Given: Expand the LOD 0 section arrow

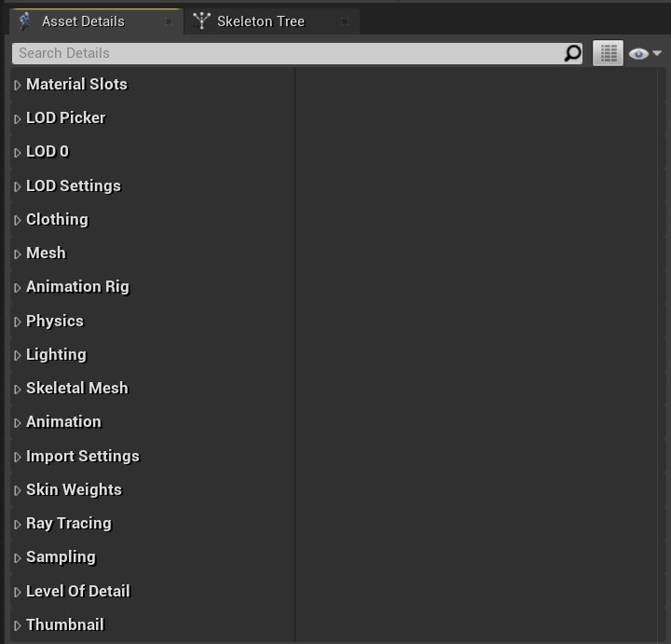Looking at the screenshot, I should 17,153.
